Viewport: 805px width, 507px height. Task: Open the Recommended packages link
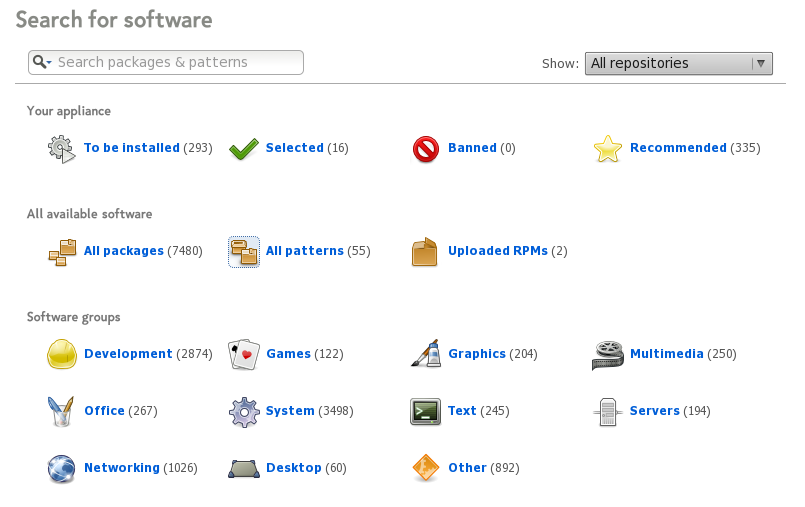(678, 148)
